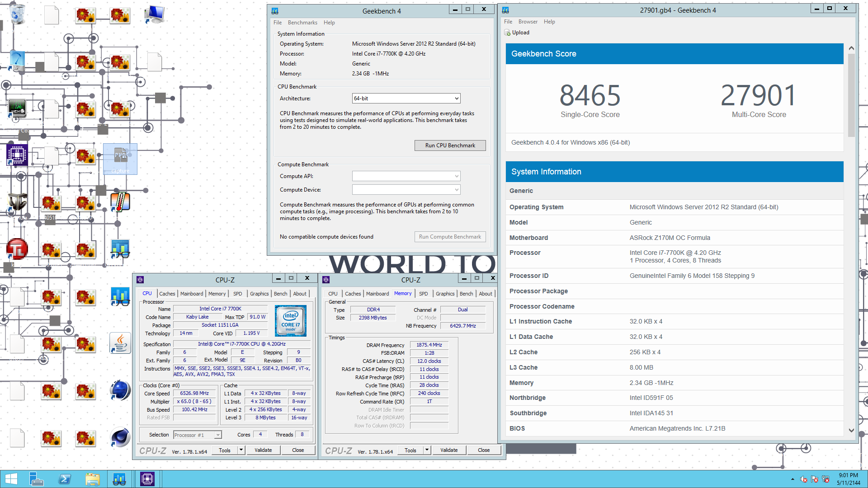Switch to the Mainboard tab in the CPU-Z window showing the CPU tab
Viewport: 868px width, 488px height.
click(x=192, y=294)
